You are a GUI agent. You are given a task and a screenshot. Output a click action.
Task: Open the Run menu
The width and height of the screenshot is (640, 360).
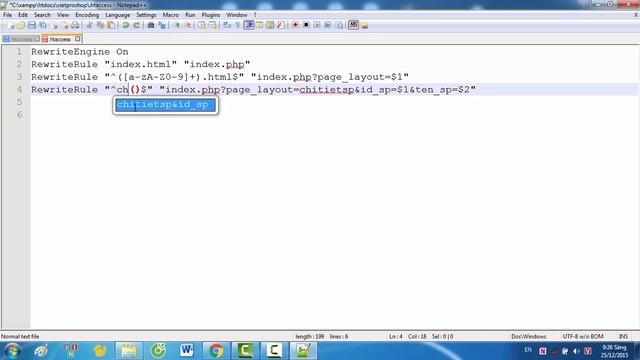click(190, 15)
